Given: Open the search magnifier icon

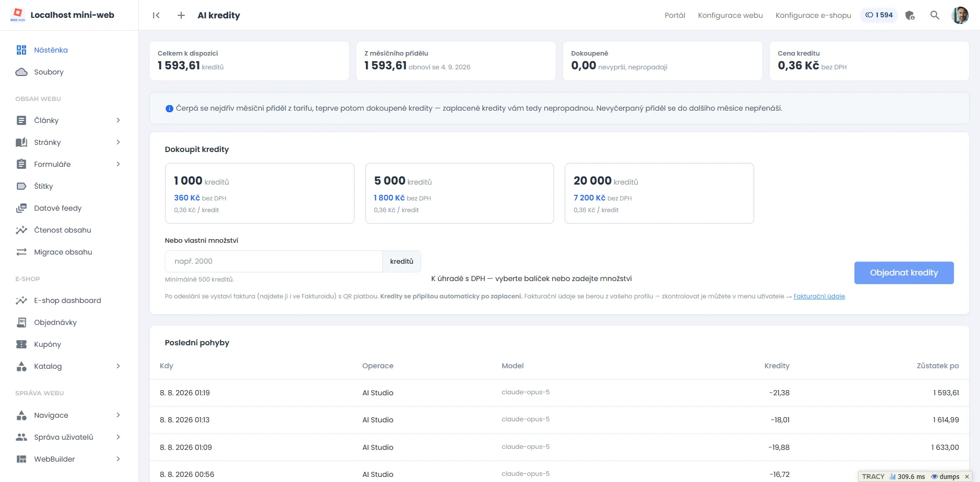Looking at the screenshot, I should pyautogui.click(x=935, y=15).
